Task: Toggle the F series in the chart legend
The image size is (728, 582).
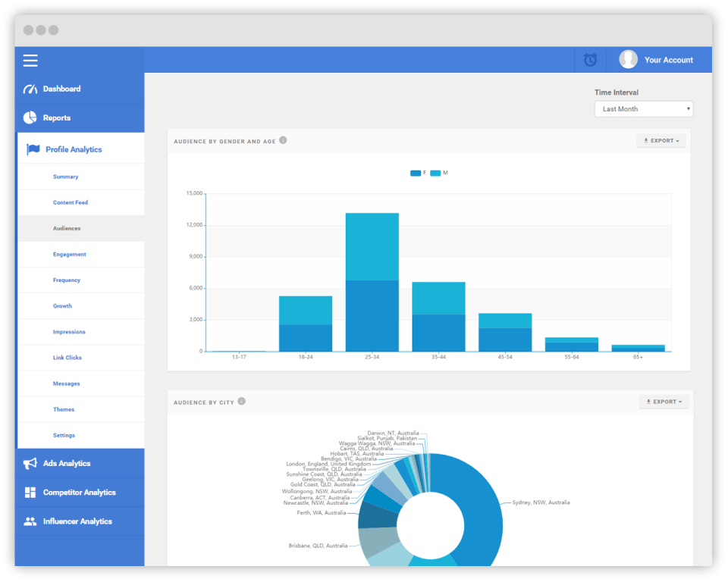Action: (x=419, y=173)
